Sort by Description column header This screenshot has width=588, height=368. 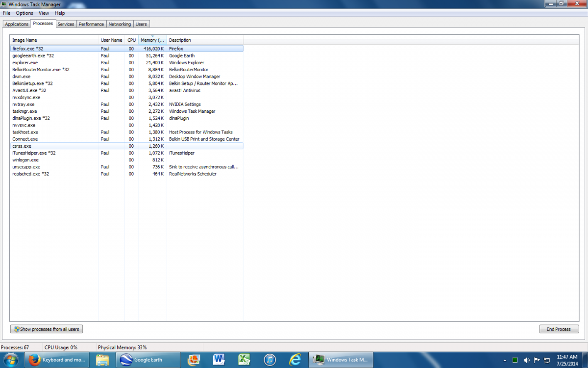pyautogui.click(x=205, y=40)
